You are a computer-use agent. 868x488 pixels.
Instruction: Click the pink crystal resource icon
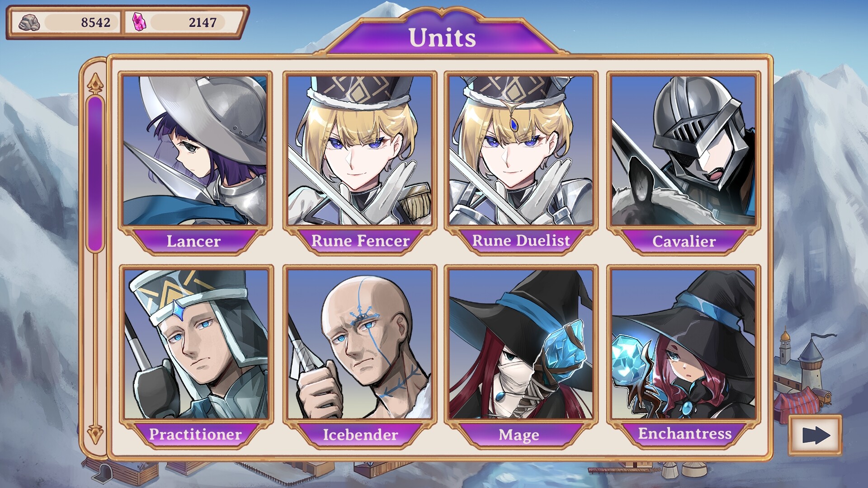pos(139,22)
